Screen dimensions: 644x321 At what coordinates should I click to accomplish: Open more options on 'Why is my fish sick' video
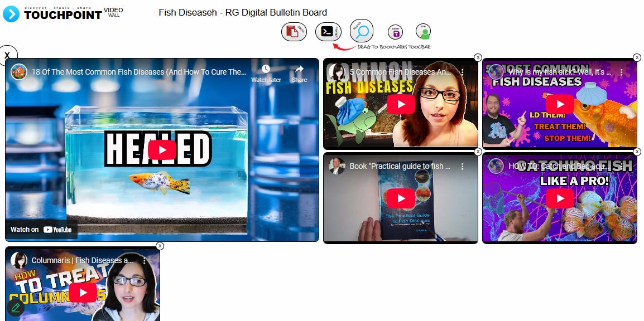[622, 72]
